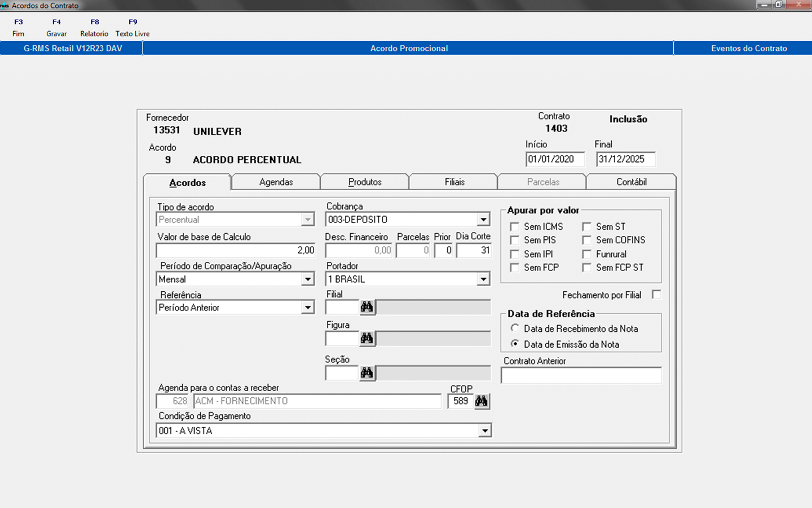Click the CFOP binoculars search icon
812x508 pixels.
pyautogui.click(x=482, y=401)
